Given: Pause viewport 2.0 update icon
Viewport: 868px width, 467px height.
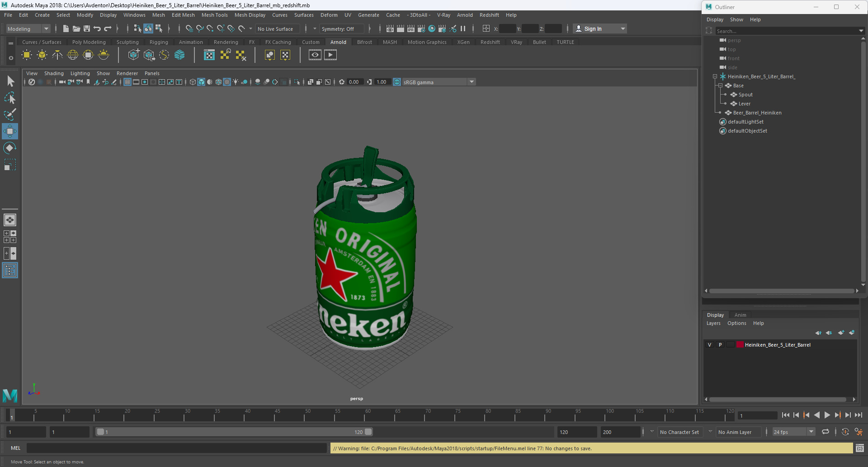Looking at the screenshot, I should 463,29.
